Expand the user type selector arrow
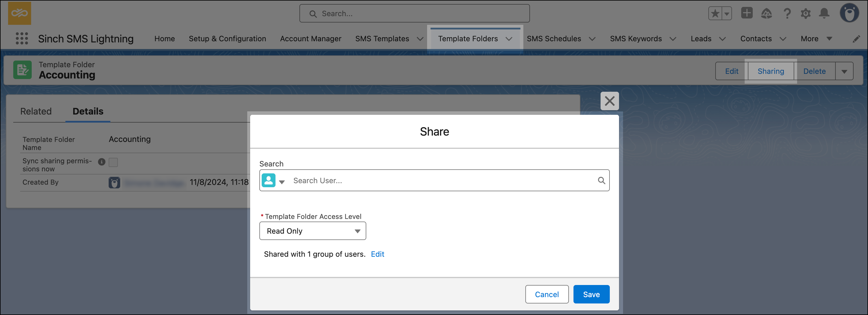Viewport: 868px width, 315px height. pos(282,182)
